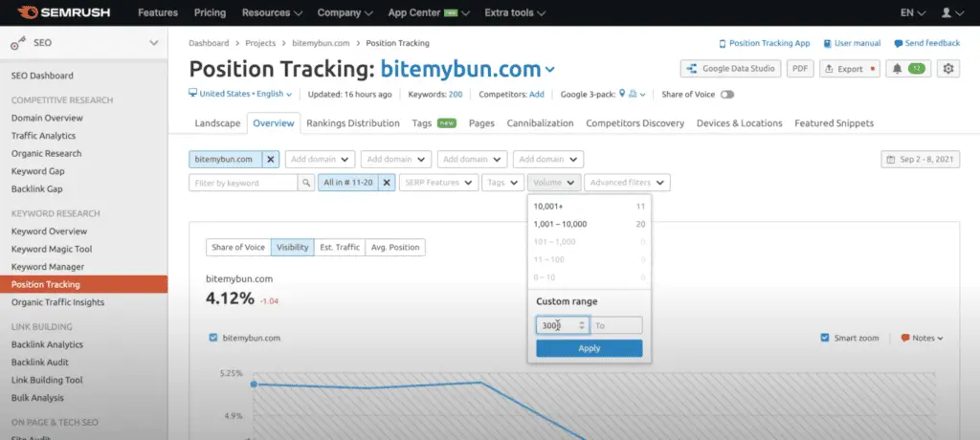Click the Filter by keyword field
Image resolution: width=980 pixels, height=440 pixels.
pyautogui.click(x=243, y=183)
